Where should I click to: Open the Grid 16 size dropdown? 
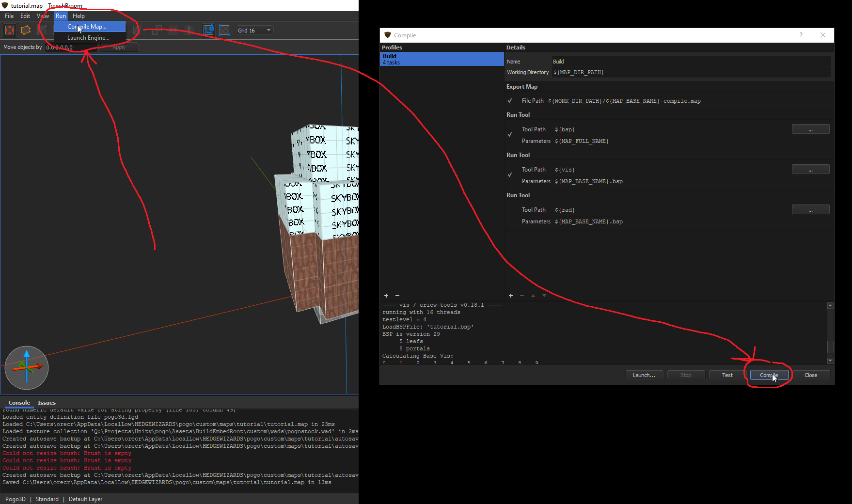255,30
